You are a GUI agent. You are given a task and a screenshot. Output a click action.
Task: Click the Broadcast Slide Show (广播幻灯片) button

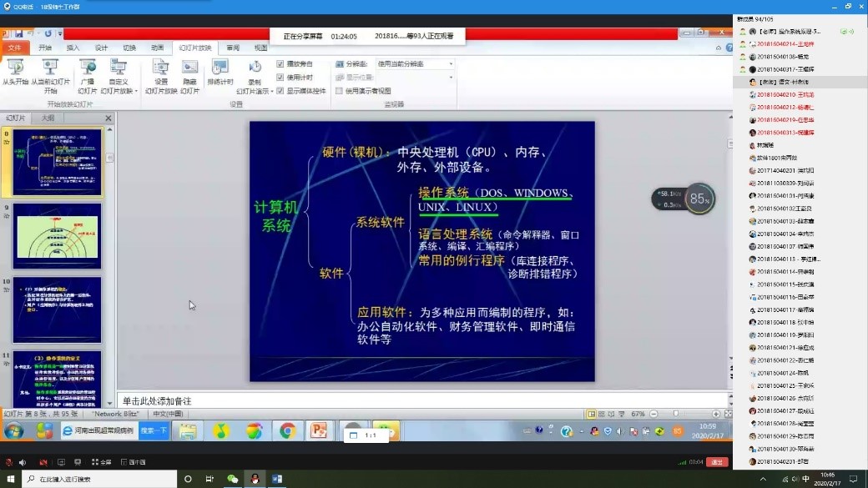[88, 76]
